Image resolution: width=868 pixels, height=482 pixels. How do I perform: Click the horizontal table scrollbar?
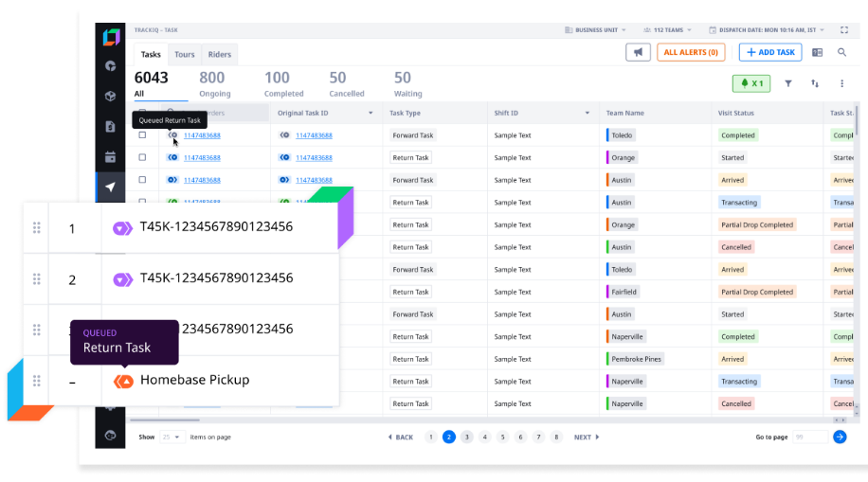click(165, 420)
